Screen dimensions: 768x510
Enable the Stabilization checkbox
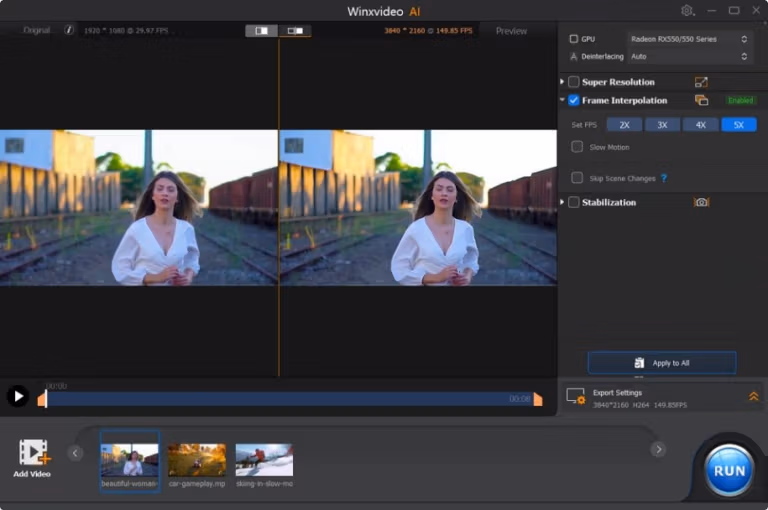tap(574, 202)
